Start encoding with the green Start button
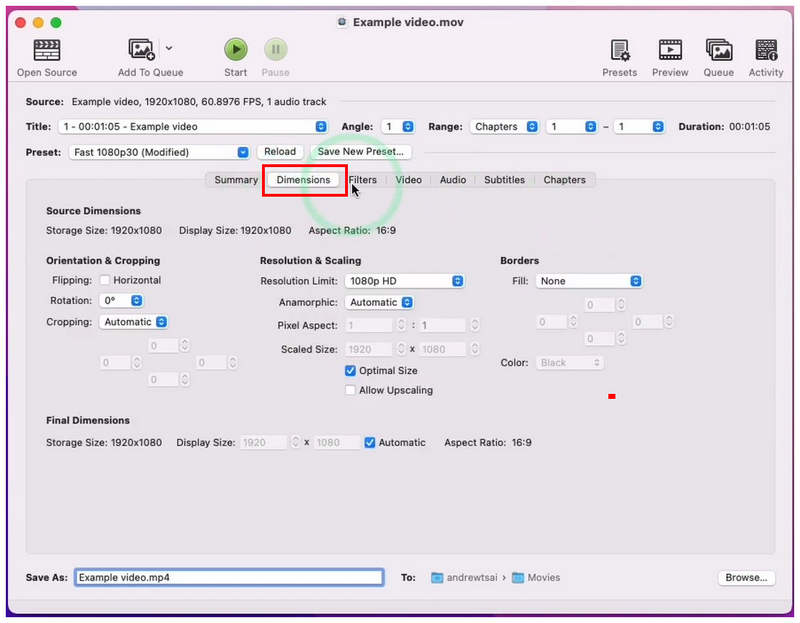800x623 pixels. tap(236, 49)
